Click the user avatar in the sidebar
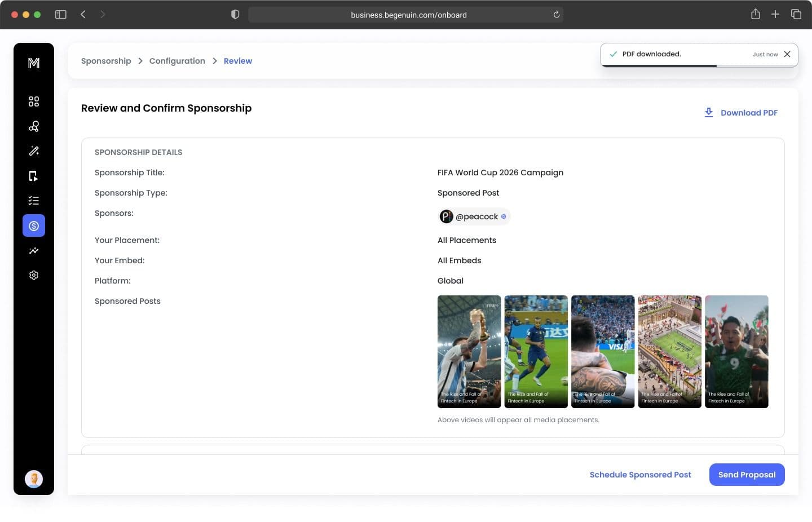The image size is (812, 522). tap(34, 479)
